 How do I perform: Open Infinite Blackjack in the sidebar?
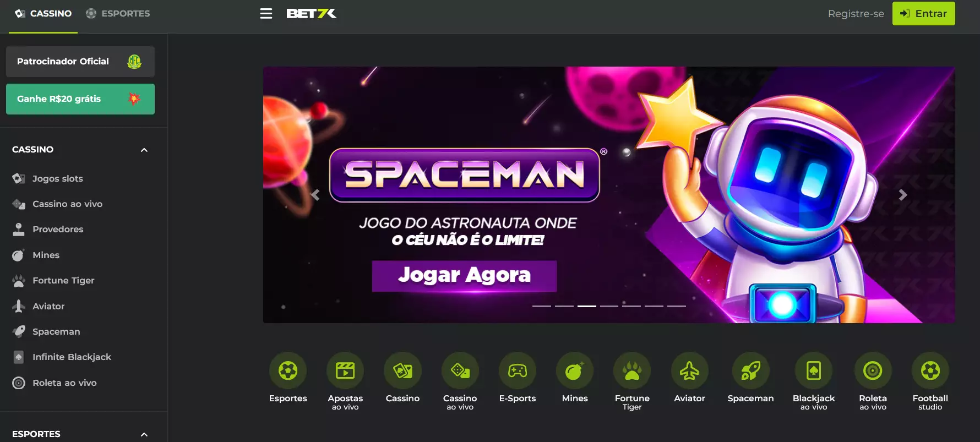point(72,357)
